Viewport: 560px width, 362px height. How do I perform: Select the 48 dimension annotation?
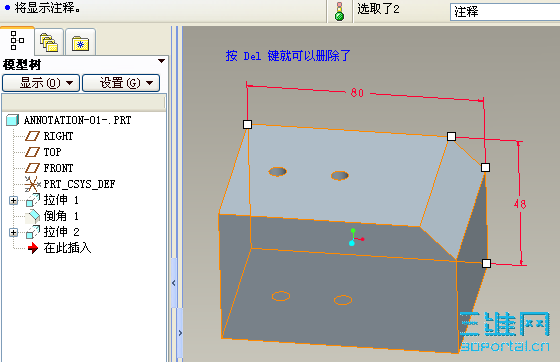pos(520,204)
